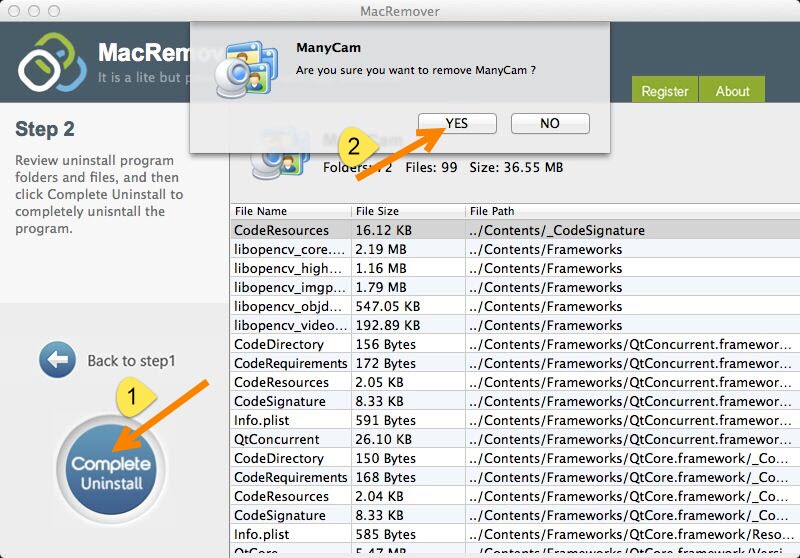Open the Register tab
The height and width of the screenshot is (558, 800).
[664, 90]
